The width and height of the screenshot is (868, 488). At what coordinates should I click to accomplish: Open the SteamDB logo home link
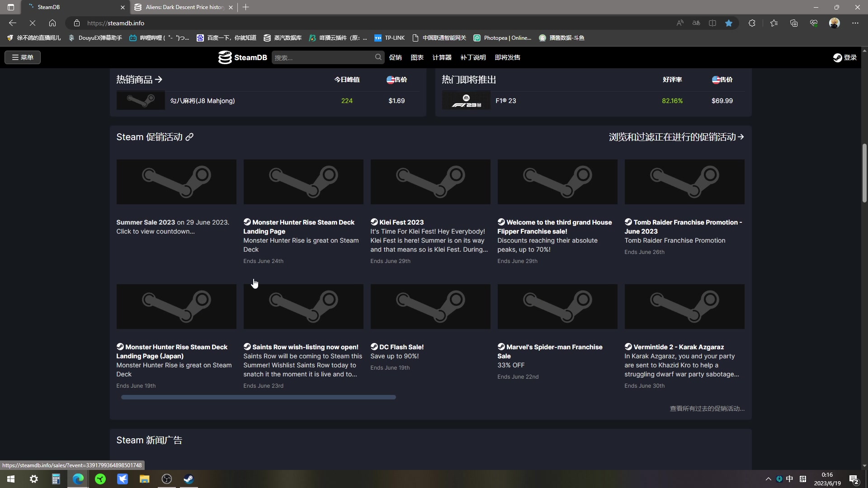[x=242, y=57]
